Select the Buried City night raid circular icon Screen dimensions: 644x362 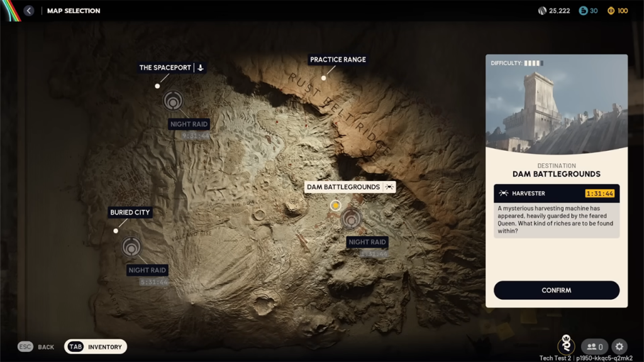131,246
